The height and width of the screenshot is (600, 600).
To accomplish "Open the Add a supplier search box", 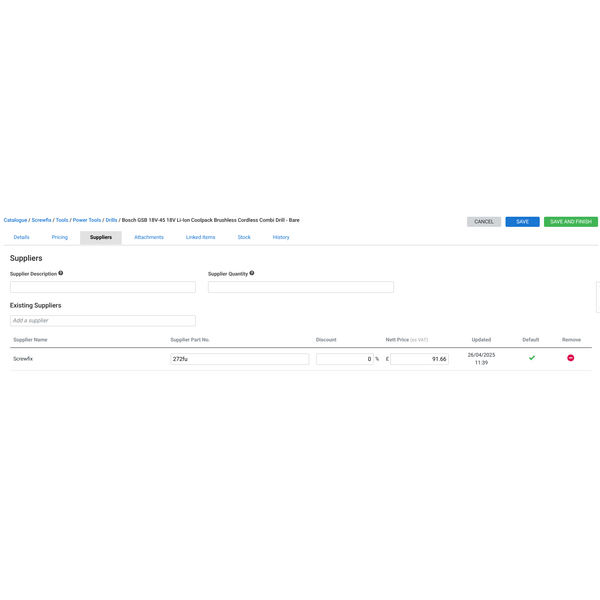I will pos(103,321).
